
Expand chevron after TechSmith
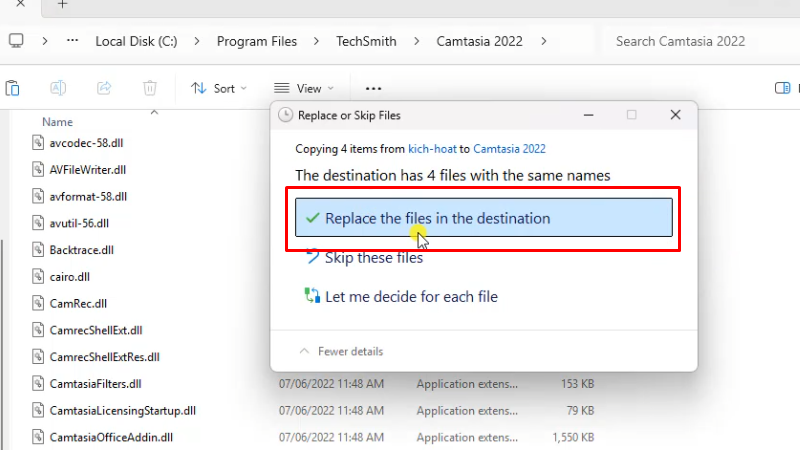coord(416,41)
